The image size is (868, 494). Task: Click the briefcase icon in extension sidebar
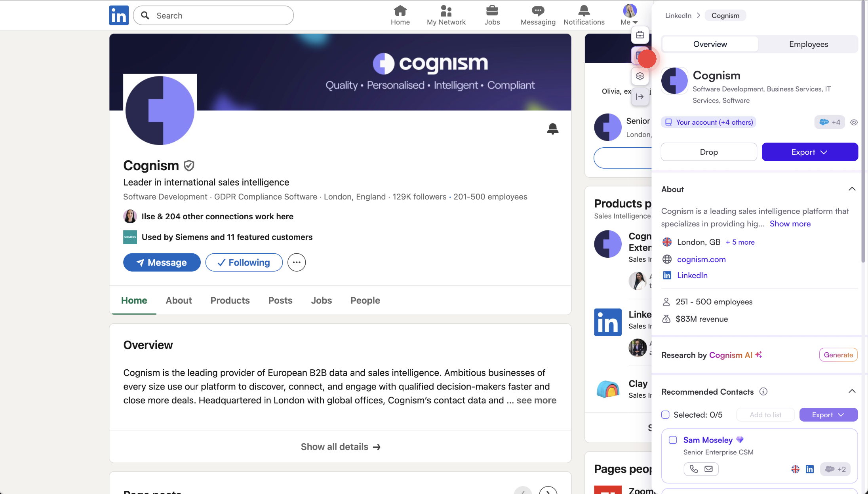click(640, 35)
